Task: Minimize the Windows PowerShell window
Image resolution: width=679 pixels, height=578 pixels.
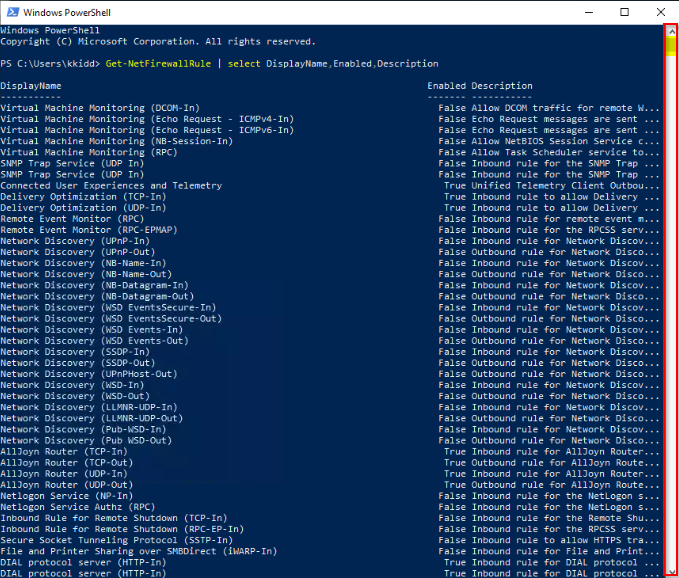Action: [x=589, y=12]
